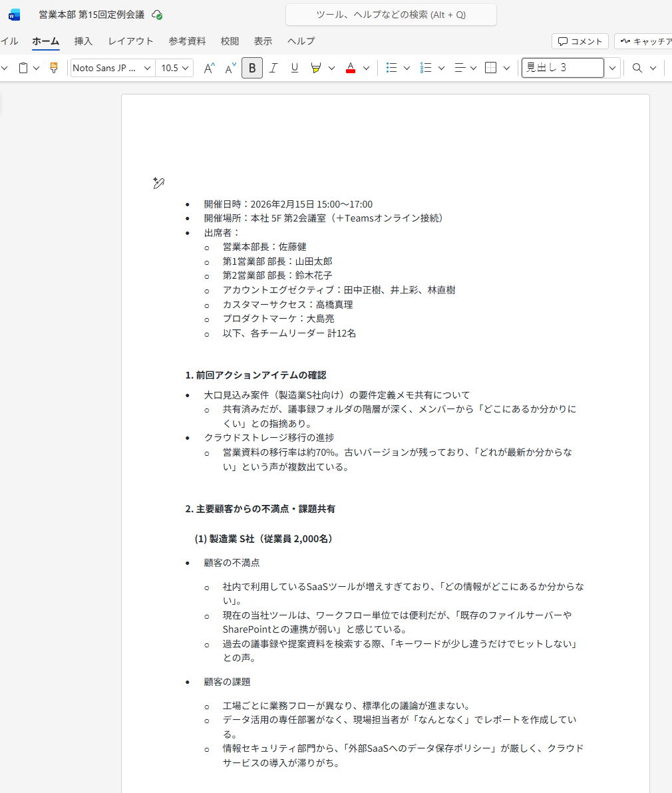Click the Format Painter brush icon

click(55, 68)
